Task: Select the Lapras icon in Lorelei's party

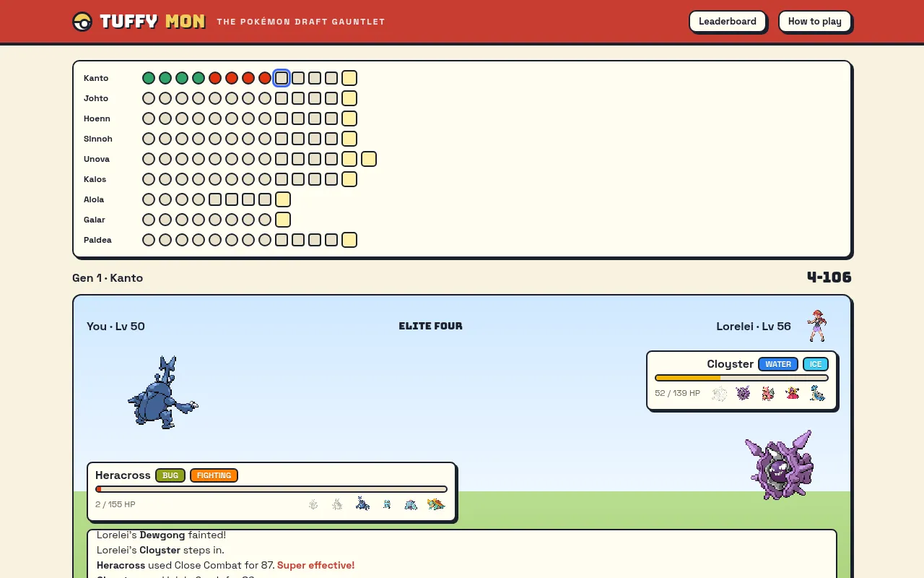Action: tap(817, 393)
